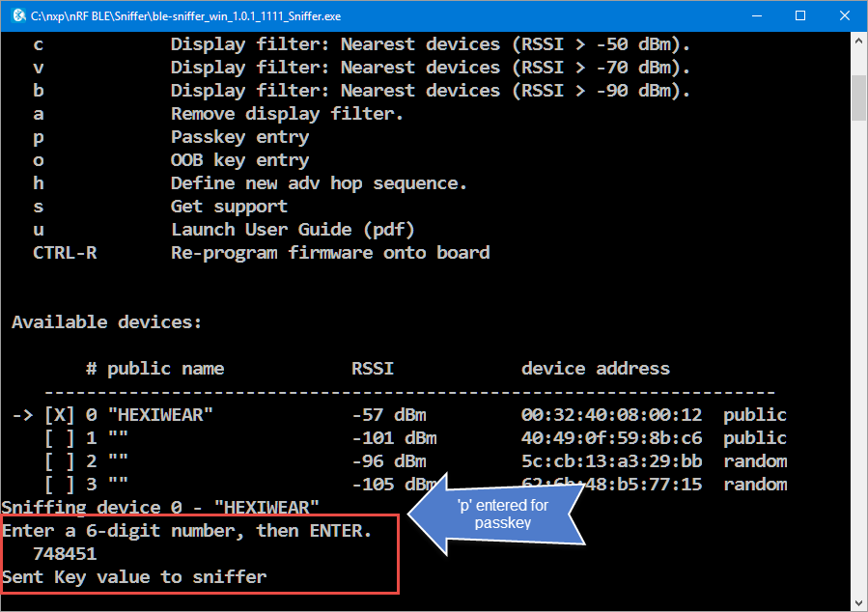Click the 'Sent Key value to sniffer' message

coord(134,577)
